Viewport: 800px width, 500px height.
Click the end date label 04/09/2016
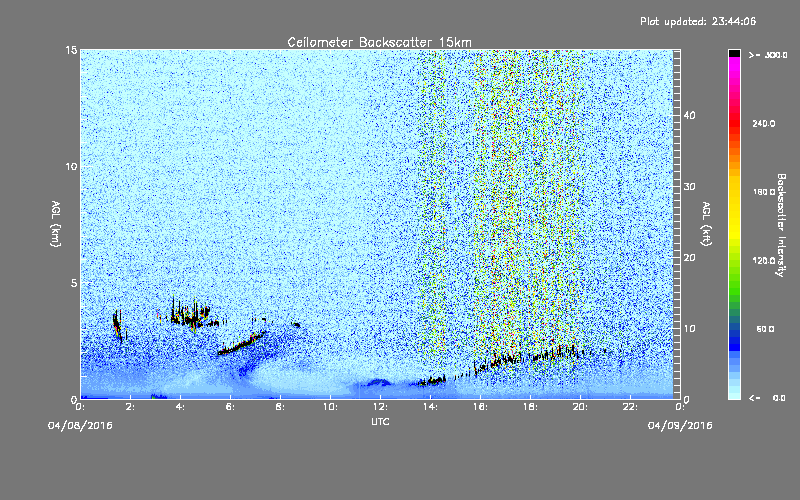[680, 426]
